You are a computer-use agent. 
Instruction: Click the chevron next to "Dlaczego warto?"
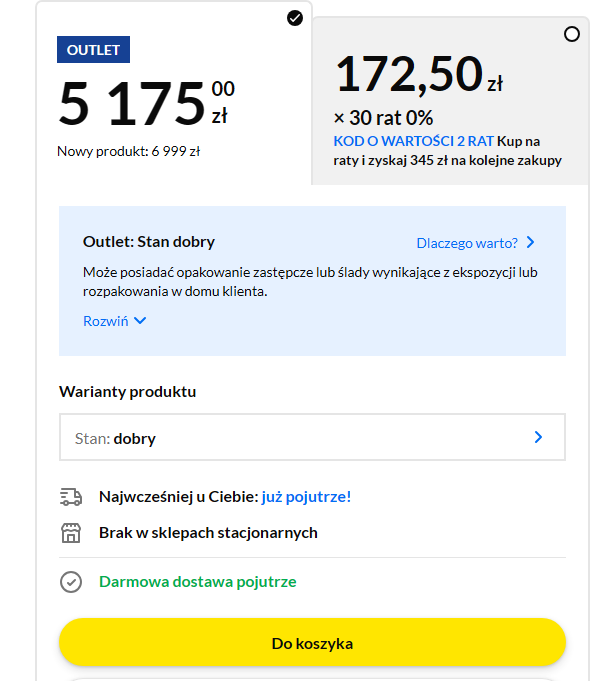(530, 242)
